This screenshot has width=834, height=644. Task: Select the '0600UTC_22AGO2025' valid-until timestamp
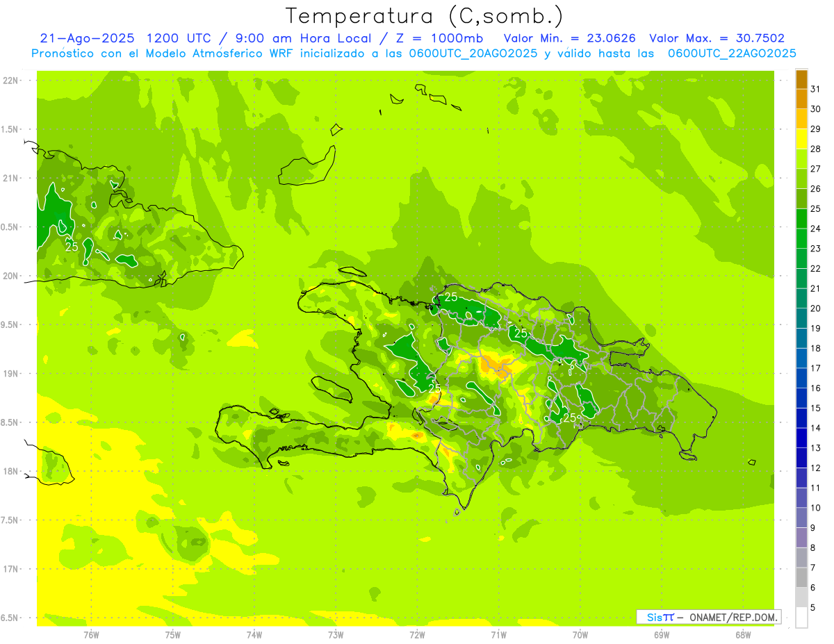click(732, 53)
